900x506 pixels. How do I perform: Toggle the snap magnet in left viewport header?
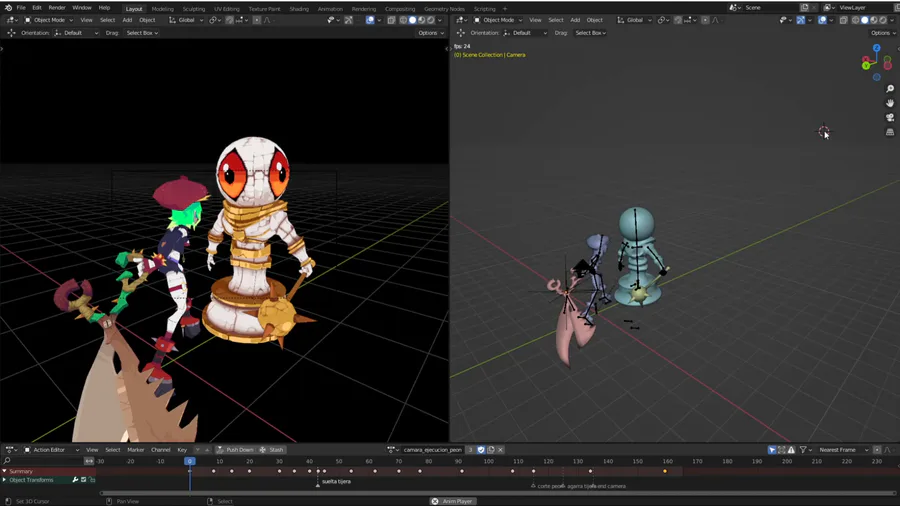click(230, 20)
